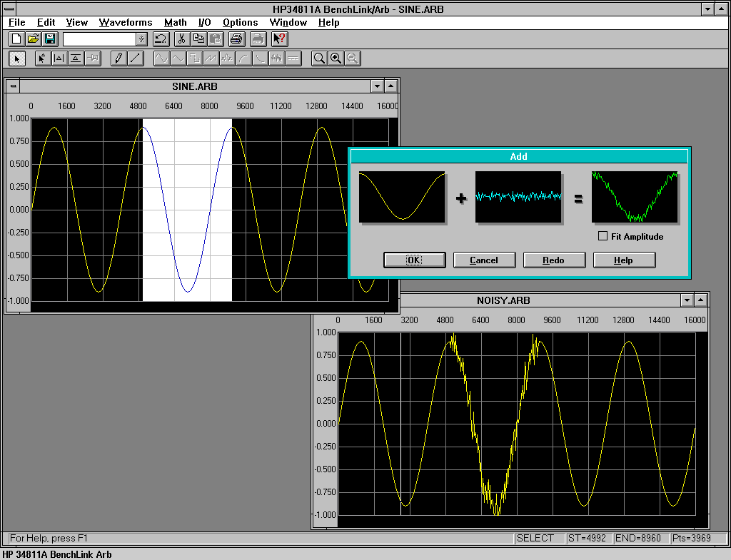Open the Options menu

click(240, 22)
